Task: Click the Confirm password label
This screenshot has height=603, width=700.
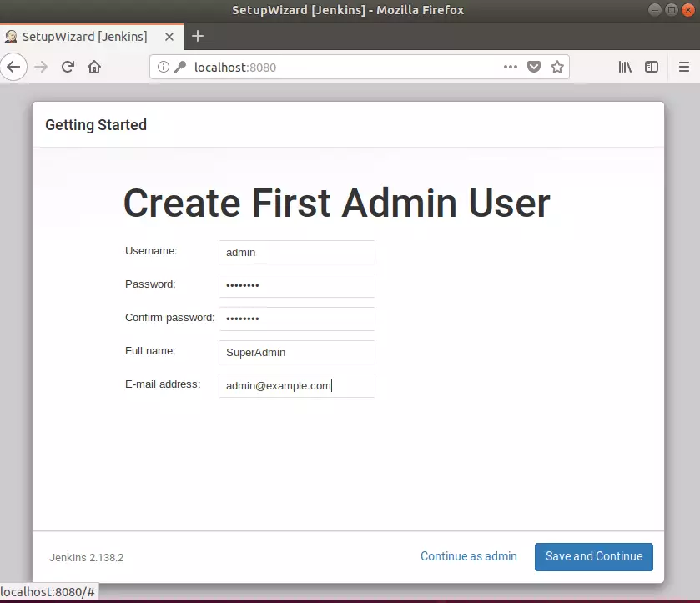Action: click(x=169, y=318)
